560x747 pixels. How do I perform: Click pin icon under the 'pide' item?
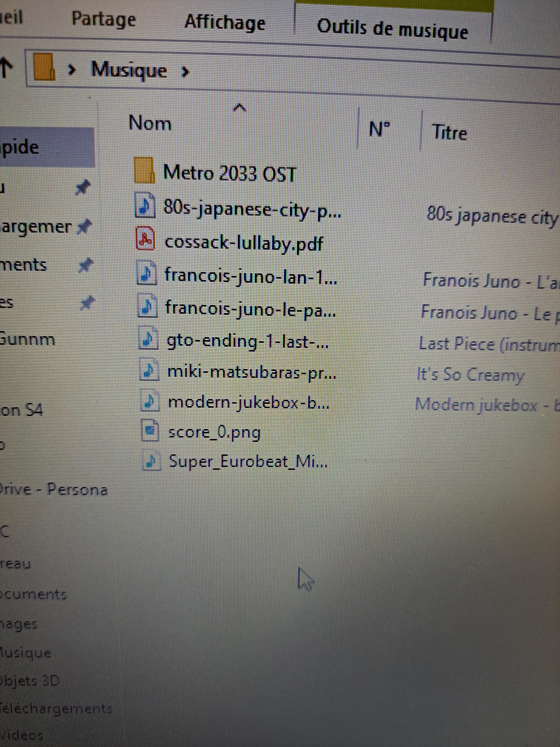pyautogui.click(x=83, y=187)
